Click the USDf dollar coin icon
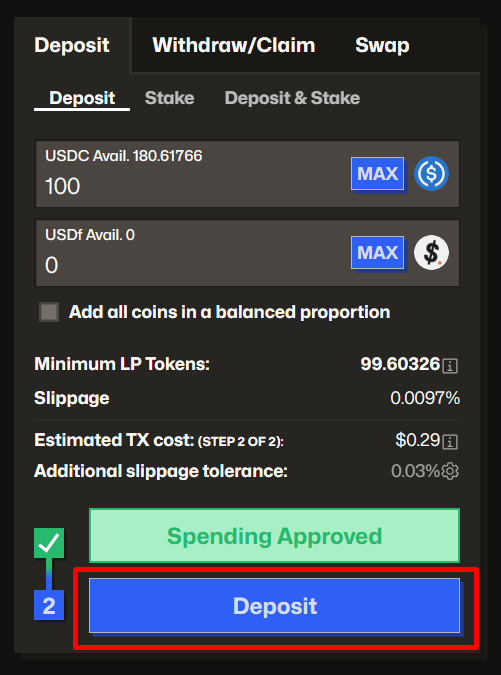The width and height of the screenshot is (501, 675). pyautogui.click(x=431, y=253)
